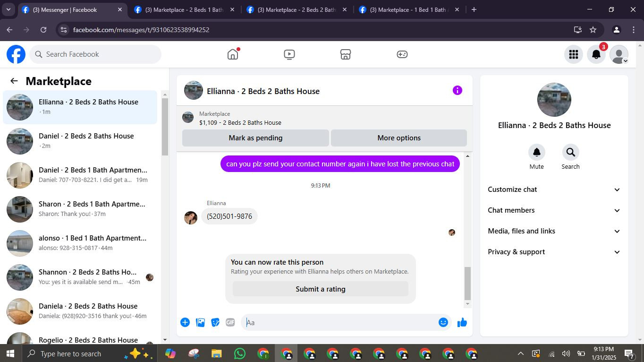
Task: Show hidden system tray icons
Action: (521, 353)
